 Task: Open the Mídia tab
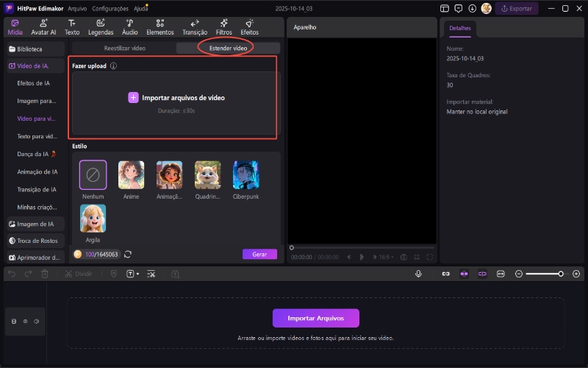pyautogui.click(x=15, y=27)
